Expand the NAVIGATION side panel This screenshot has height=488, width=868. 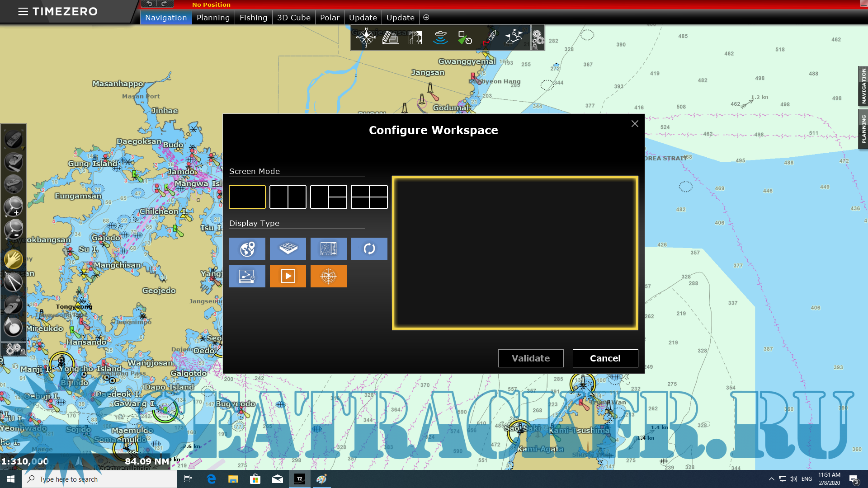point(863,86)
